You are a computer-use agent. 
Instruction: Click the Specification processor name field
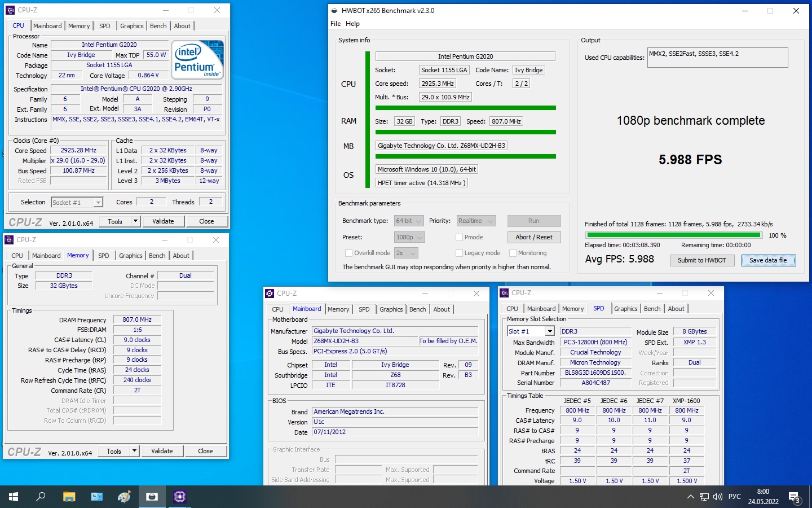[136, 89]
